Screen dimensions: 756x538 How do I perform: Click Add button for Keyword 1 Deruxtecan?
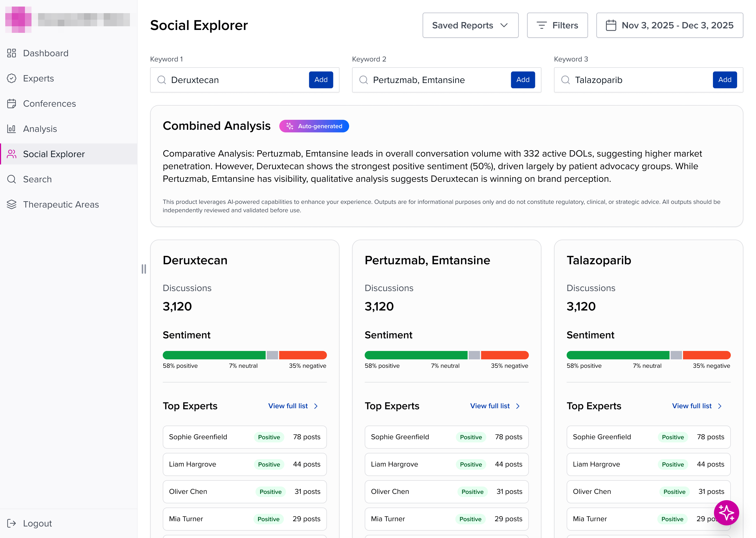click(321, 80)
